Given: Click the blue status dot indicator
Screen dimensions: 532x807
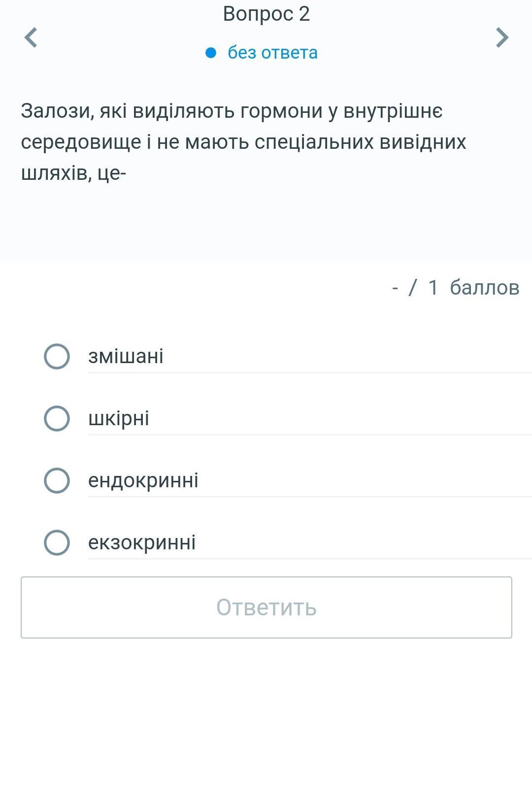Looking at the screenshot, I should (x=211, y=53).
